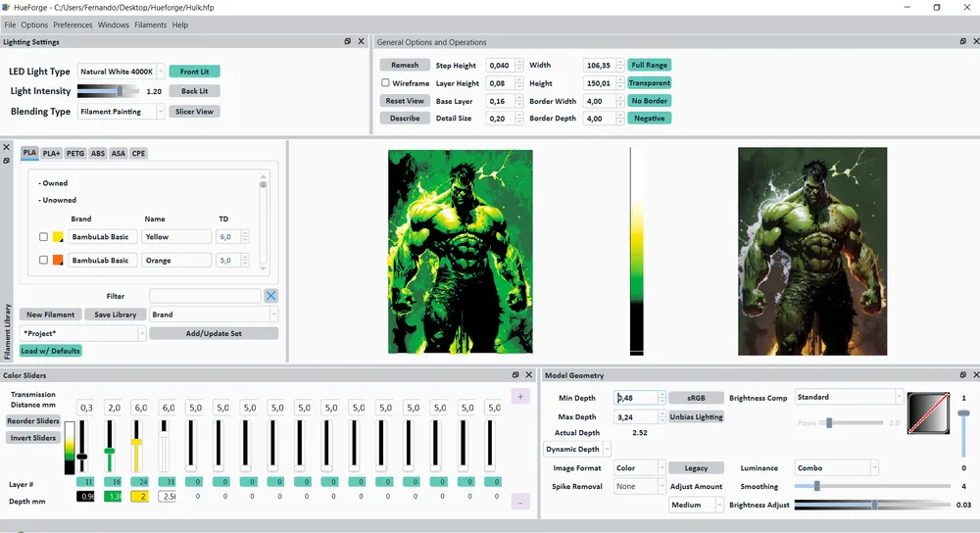Clear the filament filter with X icon
This screenshot has height=533, width=980.
[x=270, y=296]
